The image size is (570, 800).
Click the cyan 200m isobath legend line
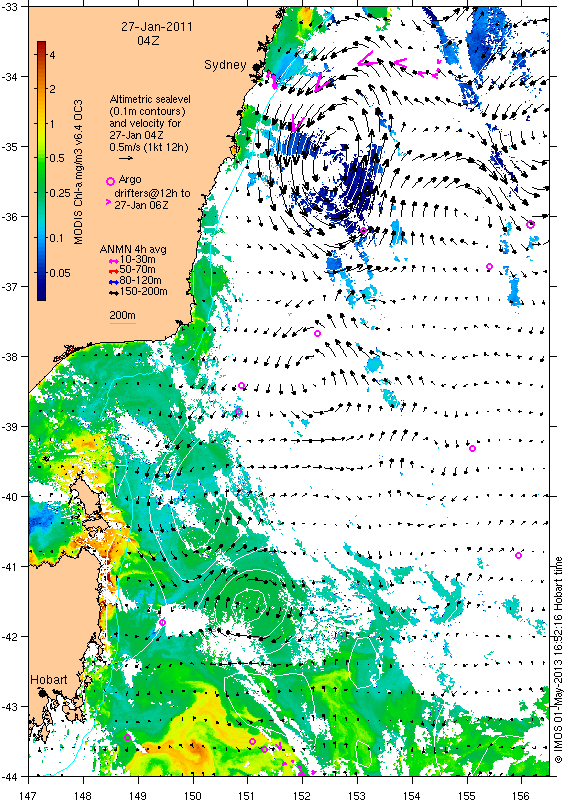[x=122, y=323]
